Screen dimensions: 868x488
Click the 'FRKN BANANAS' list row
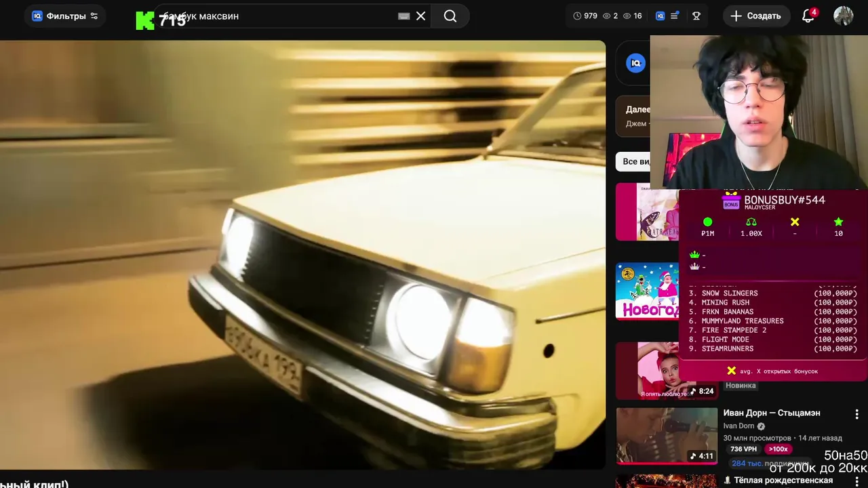773,312
